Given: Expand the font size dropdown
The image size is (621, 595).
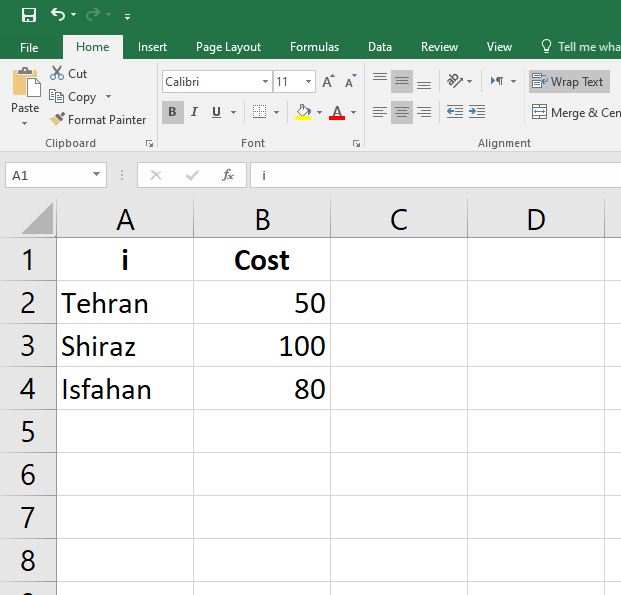Looking at the screenshot, I should coord(308,82).
